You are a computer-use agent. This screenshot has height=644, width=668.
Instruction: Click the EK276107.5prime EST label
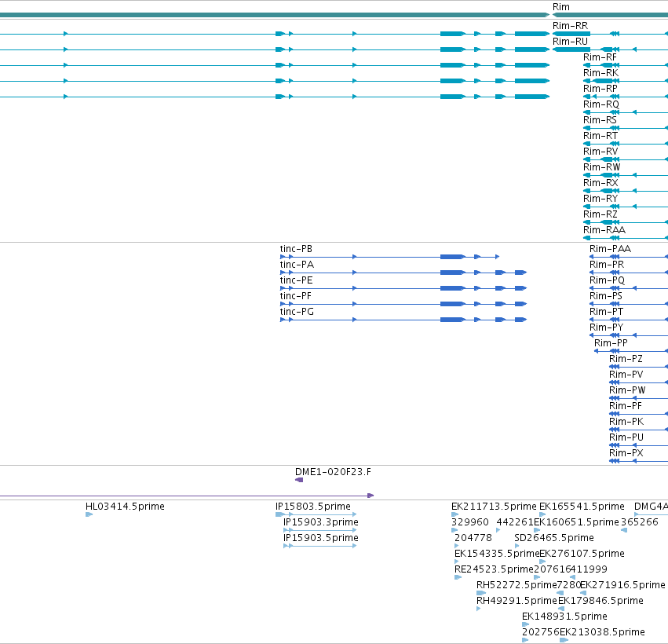coord(582,554)
